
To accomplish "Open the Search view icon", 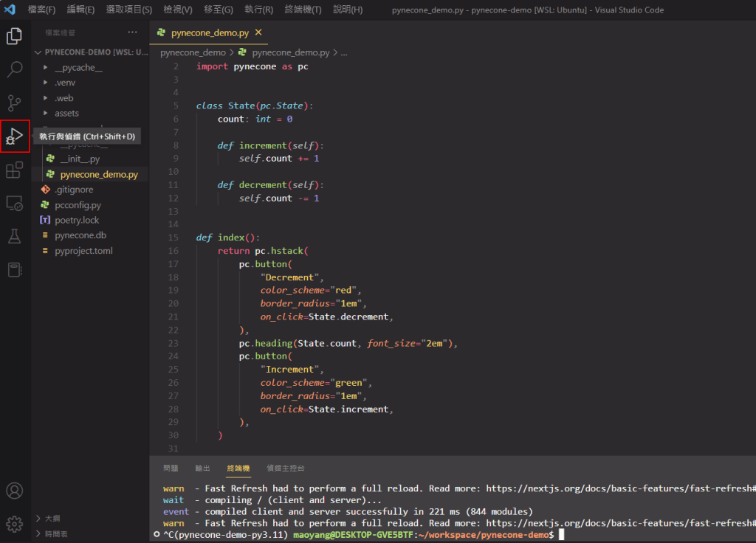I will tap(14, 69).
